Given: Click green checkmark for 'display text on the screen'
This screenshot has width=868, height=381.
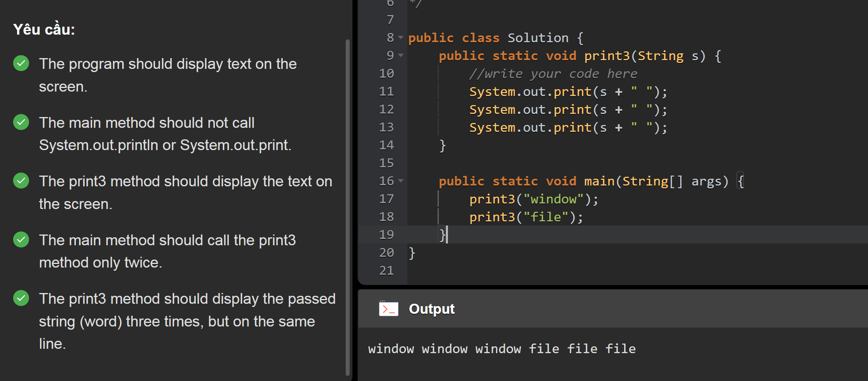Looking at the screenshot, I should click(21, 63).
